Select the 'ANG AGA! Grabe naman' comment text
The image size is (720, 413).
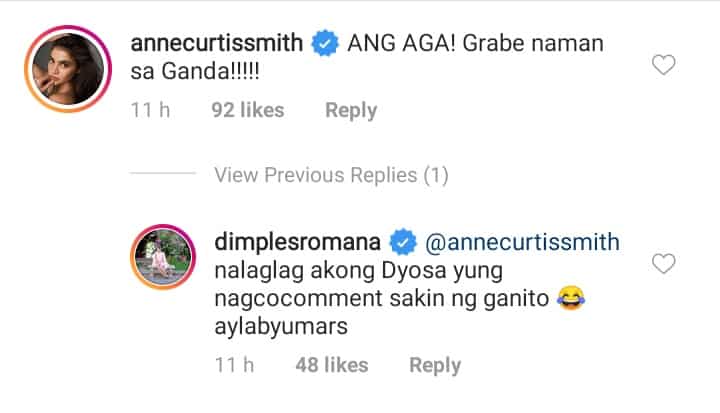(475, 44)
